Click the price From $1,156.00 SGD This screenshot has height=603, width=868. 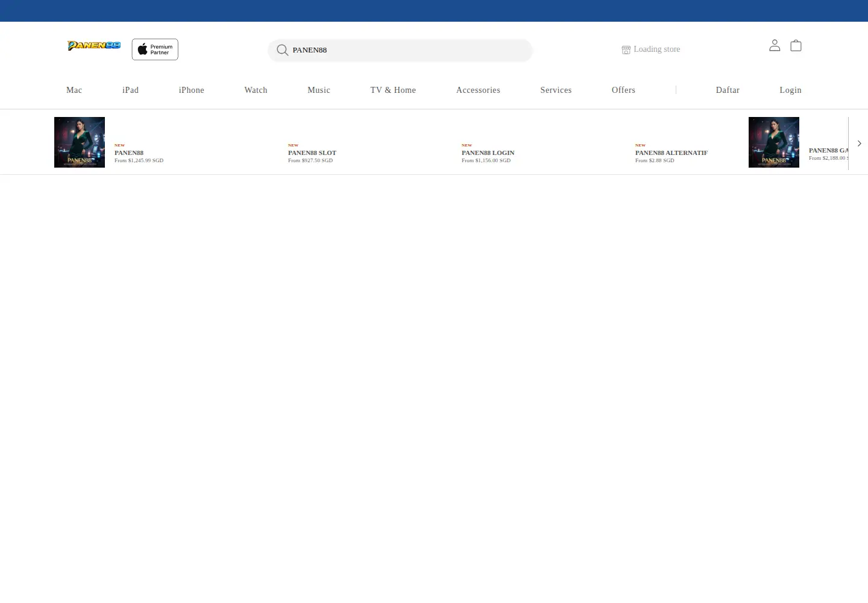486,160
